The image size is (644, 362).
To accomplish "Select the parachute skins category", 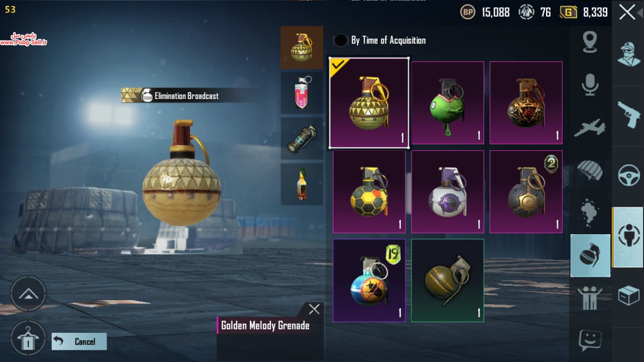I will click(x=590, y=170).
